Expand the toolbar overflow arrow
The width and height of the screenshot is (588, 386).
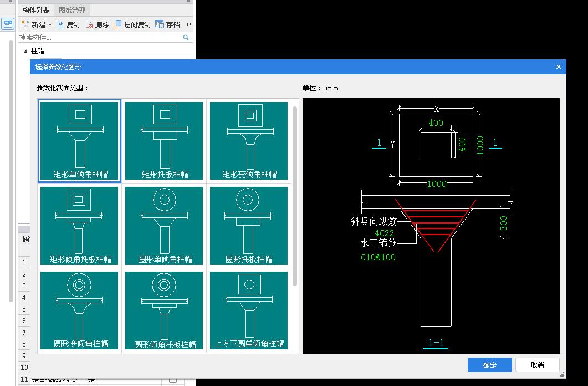tap(189, 24)
